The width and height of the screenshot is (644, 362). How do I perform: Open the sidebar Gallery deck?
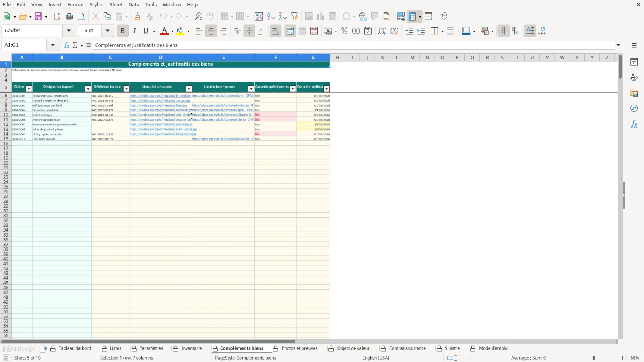click(634, 93)
